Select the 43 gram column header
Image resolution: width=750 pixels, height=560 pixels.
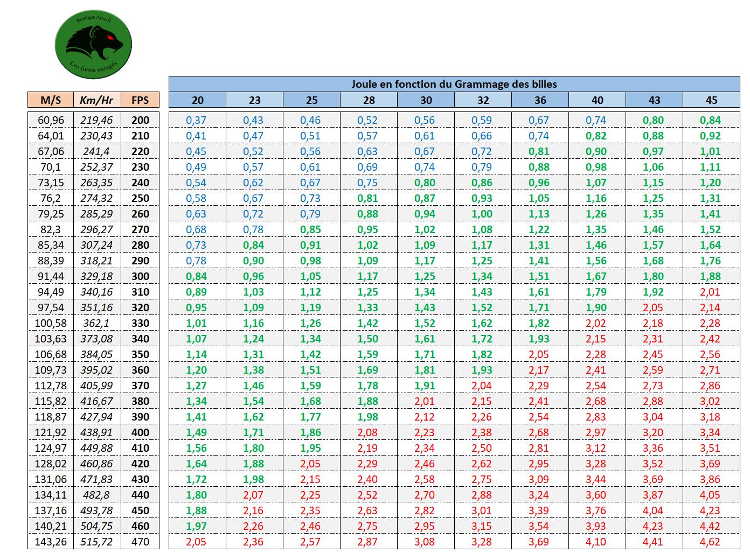pyautogui.click(x=655, y=100)
